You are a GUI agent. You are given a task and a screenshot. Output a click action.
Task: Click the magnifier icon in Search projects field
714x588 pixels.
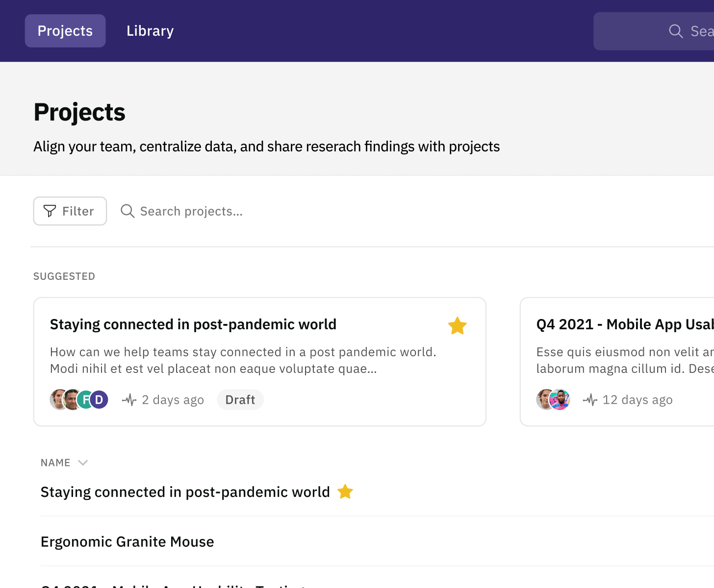click(127, 211)
